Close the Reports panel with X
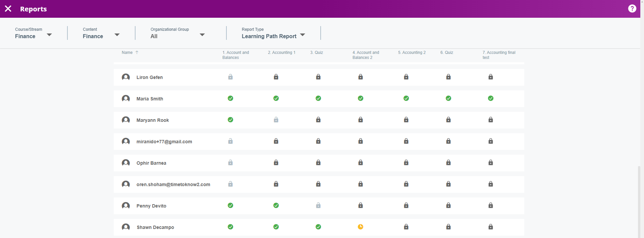This screenshot has width=644, height=238. click(x=8, y=9)
